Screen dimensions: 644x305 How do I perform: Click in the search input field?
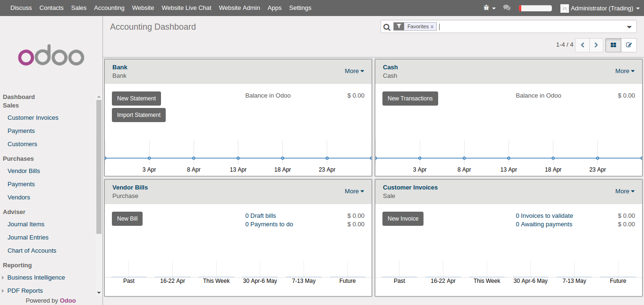tap(529, 27)
